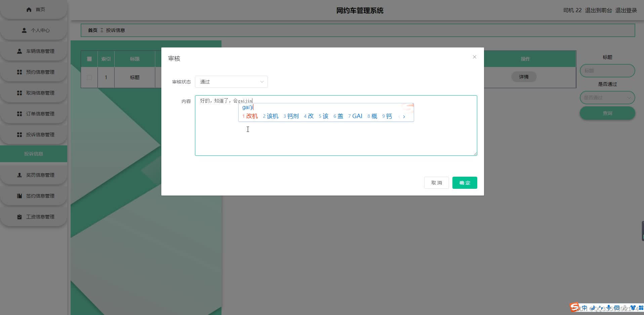Click the user icon beside 车辆信息管理
The width and height of the screenshot is (644, 315).
pyautogui.click(x=19, y=51)
